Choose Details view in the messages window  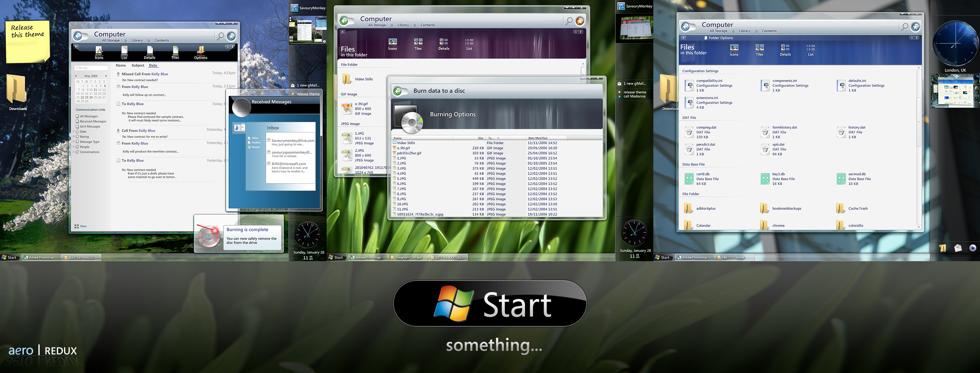click(149, 53)
